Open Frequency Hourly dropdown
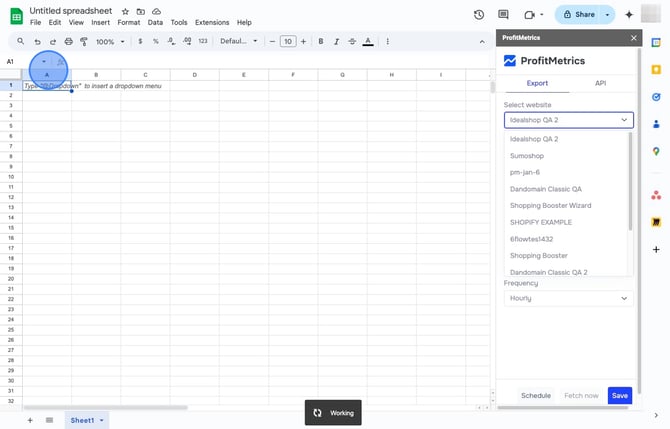Viewport: 670px width, 429px height. 568,298
